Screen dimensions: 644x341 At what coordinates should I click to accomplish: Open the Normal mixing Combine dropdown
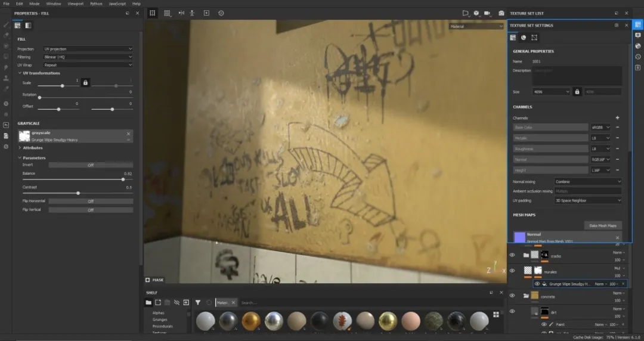click(588, 182)
